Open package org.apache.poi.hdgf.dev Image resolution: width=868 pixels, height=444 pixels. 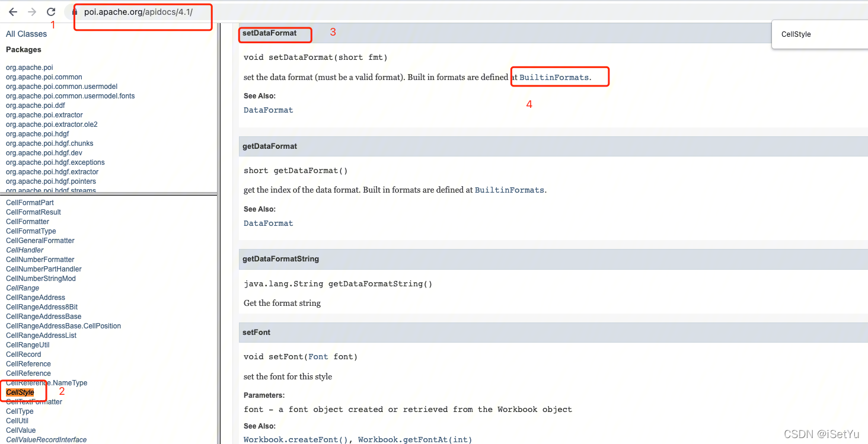[44, 153]
